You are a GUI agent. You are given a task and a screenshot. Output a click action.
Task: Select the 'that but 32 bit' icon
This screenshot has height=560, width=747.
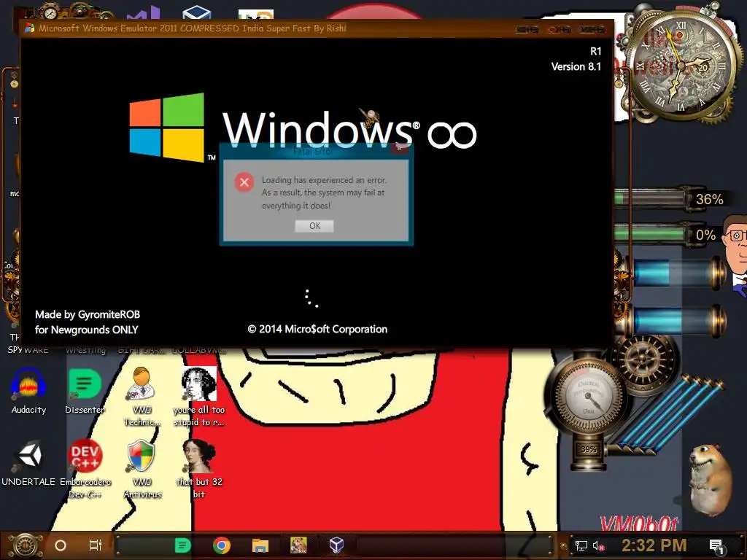tap(199, 469)
